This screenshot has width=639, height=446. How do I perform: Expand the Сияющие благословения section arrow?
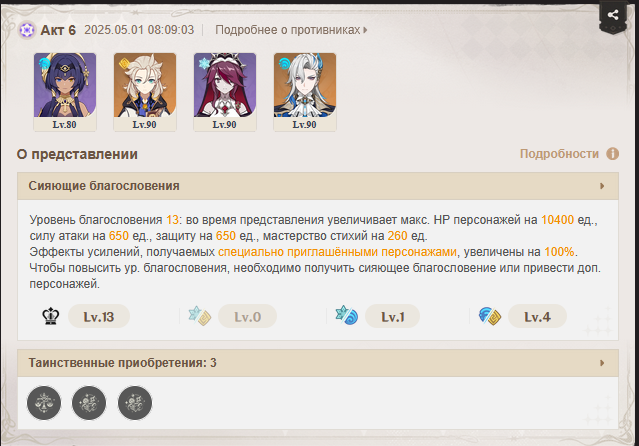[x=602, y=186]
